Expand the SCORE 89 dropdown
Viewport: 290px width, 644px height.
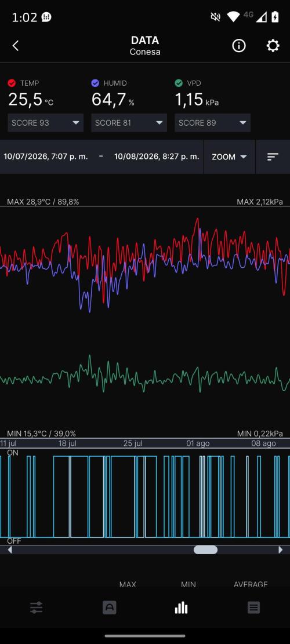(212, 123)
